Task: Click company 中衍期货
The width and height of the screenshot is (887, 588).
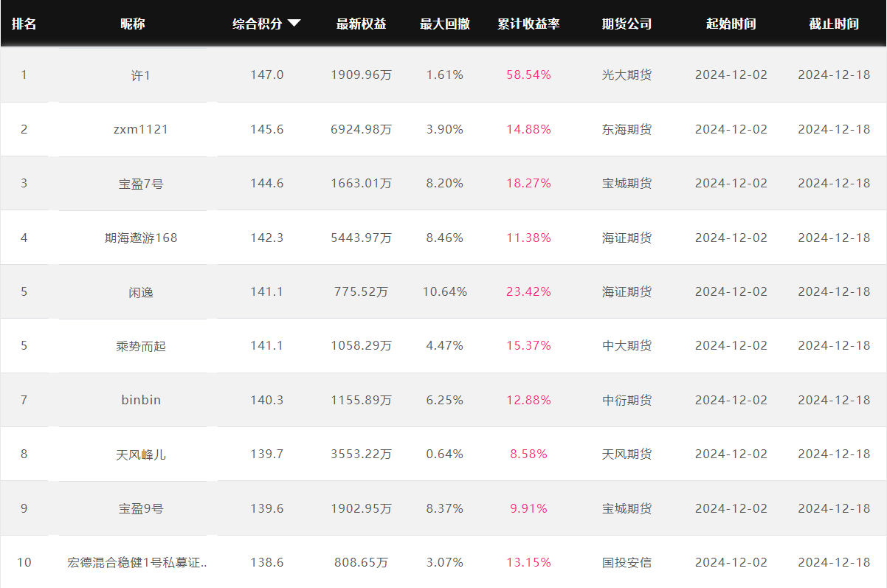Action: click(627, 400)
